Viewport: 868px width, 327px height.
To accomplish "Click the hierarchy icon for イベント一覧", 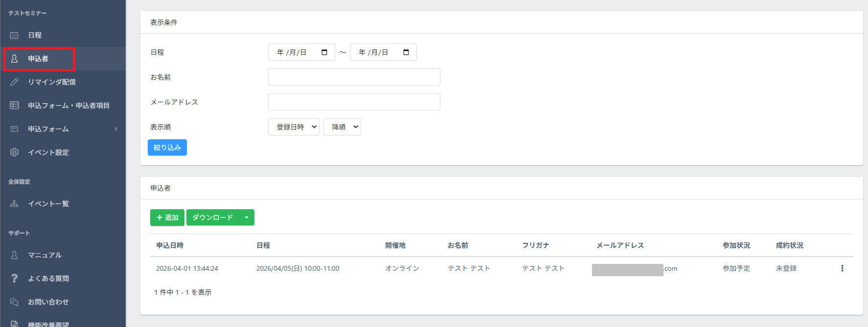I will [14, 204].
